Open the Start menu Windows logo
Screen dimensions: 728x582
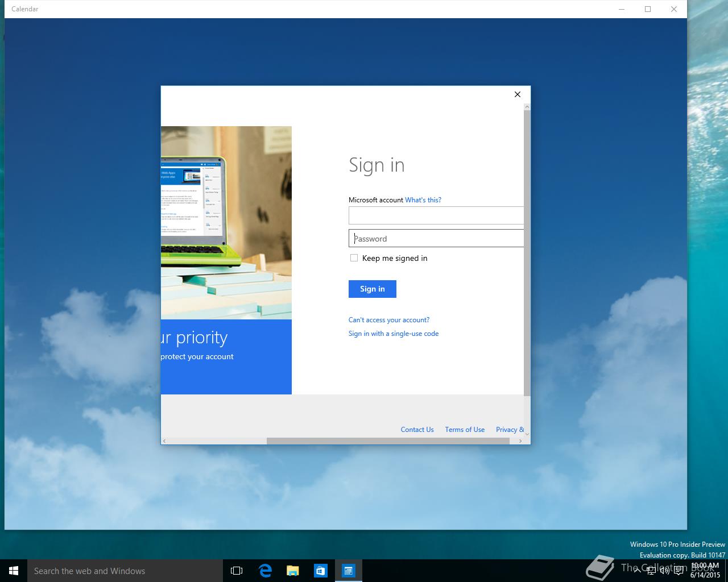pos(14,571)
